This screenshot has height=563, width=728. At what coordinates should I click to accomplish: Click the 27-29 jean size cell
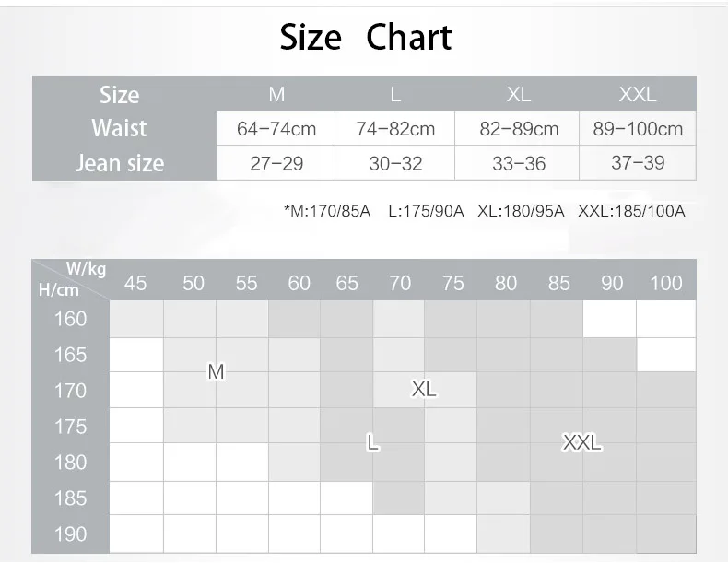(276, 163)
